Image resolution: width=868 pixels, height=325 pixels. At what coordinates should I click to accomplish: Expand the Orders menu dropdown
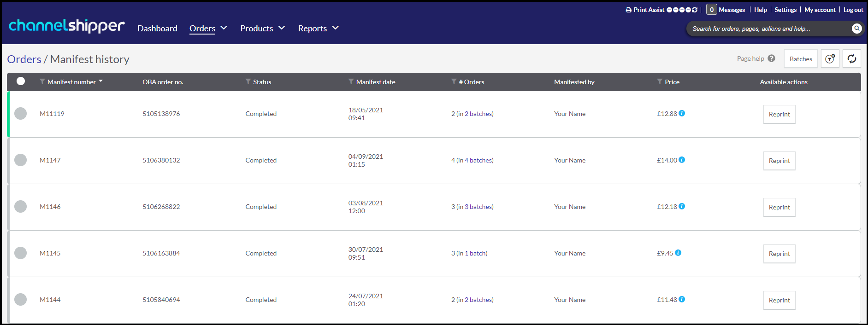point(224,28)
